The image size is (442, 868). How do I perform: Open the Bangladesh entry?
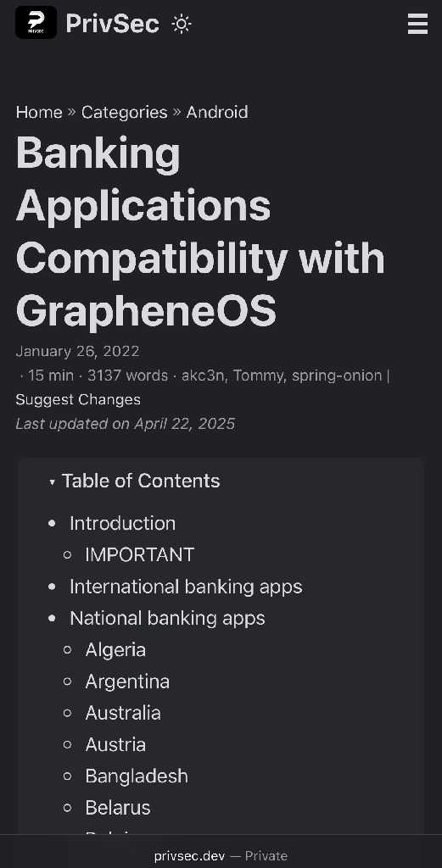tap(137, 776)
